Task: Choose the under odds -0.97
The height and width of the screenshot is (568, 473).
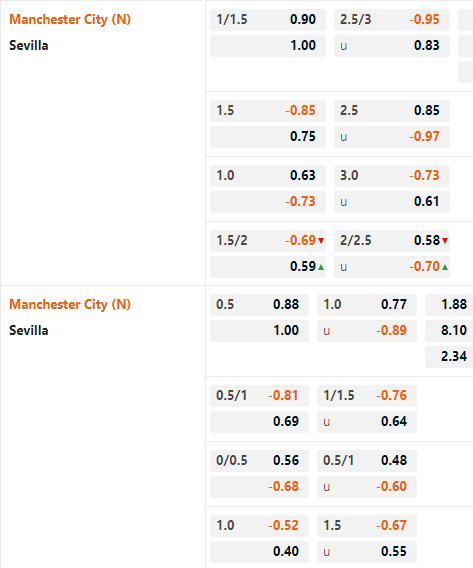Action: pyautogui.click(x=392, y=137)
